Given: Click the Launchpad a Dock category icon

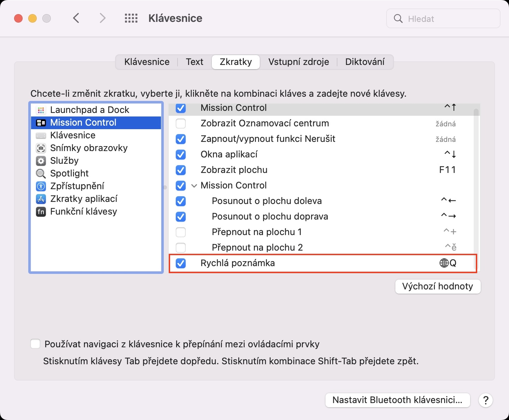Looking at the screenshot, I should coord(41,110).
